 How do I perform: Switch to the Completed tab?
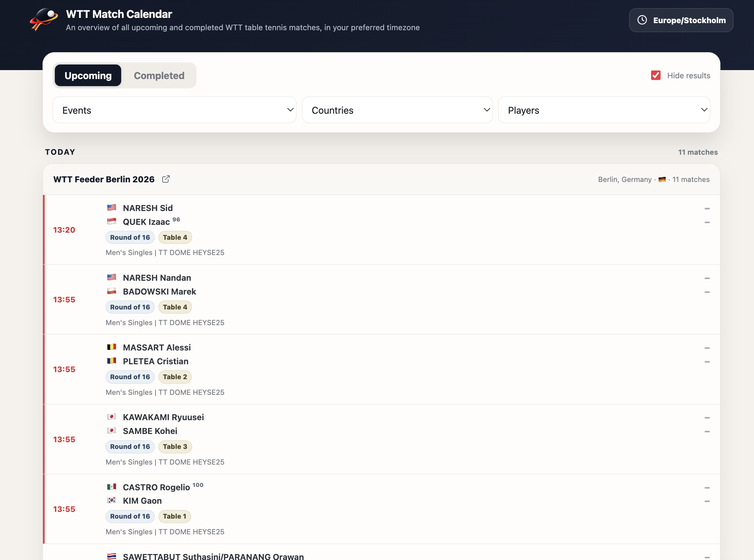point(159,75)
